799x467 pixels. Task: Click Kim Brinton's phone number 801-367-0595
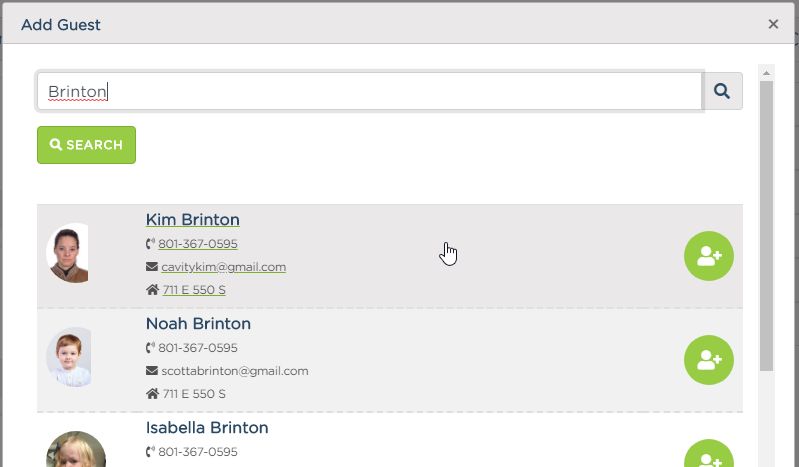198,244
